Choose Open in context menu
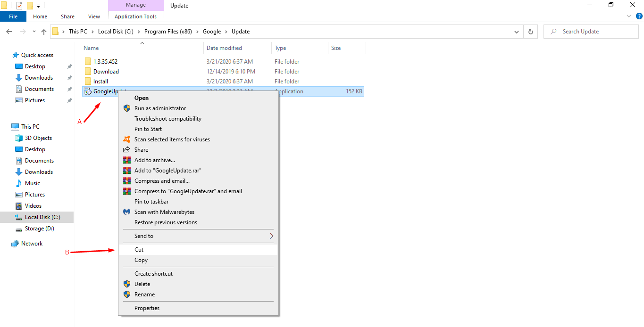The height and width of the screenshot is (327, 644). pyautogui.click(x=198, y=98)
